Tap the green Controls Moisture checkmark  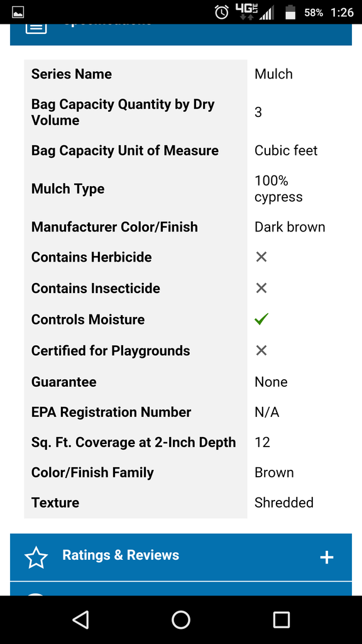tap(261, 319)
